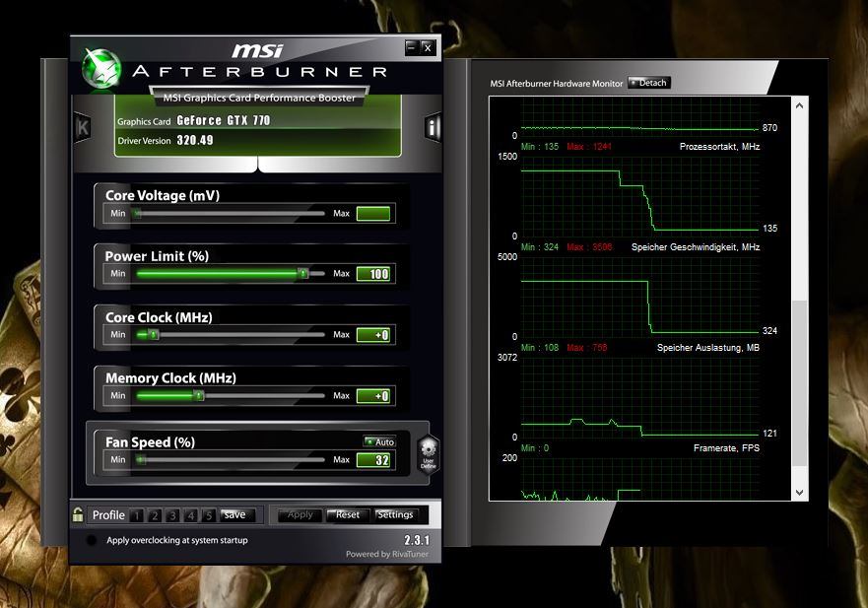The image size is (868, 608).
Task: Toggle Auto fan speed mode
Action: click(379, 441)
